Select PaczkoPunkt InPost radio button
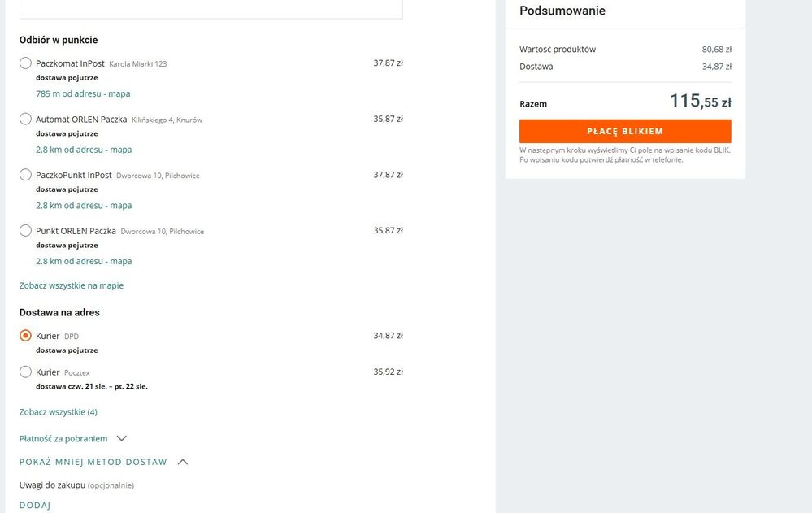Viewport: 812px width, 513px height. click(26, 175)
